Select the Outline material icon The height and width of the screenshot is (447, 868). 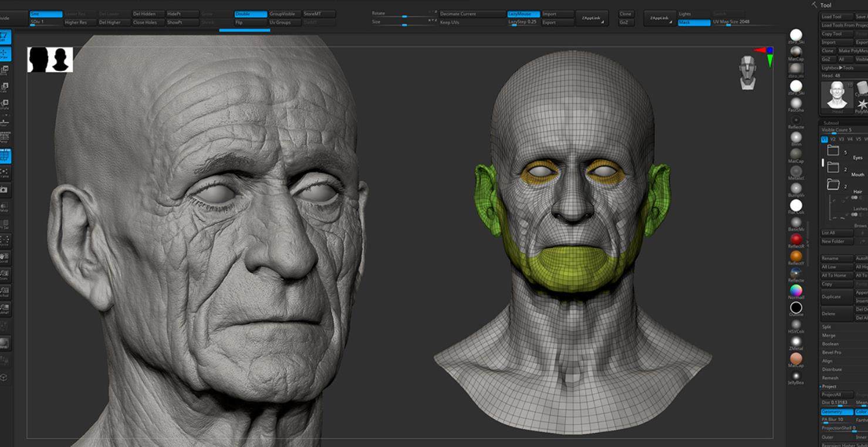click(796, 307)
